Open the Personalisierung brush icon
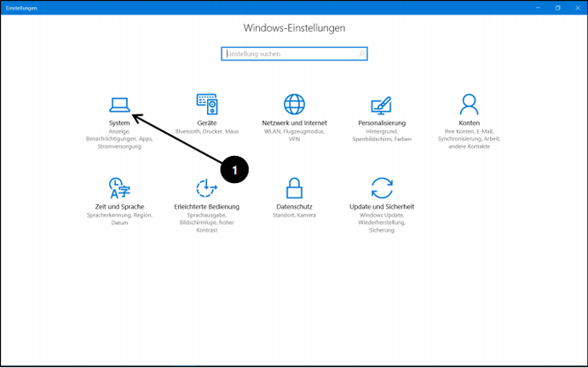The image size is (588, 368). tap(382, 105)
